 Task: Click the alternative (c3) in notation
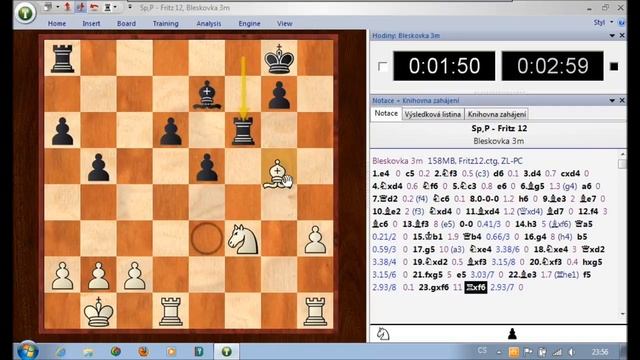pos(483,173)
